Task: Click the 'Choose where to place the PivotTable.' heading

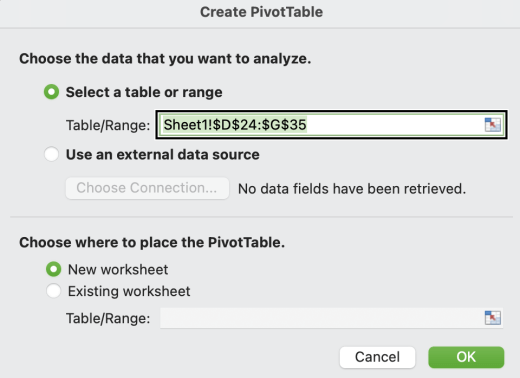Action: pyautogui.click(x=152, y=242)
